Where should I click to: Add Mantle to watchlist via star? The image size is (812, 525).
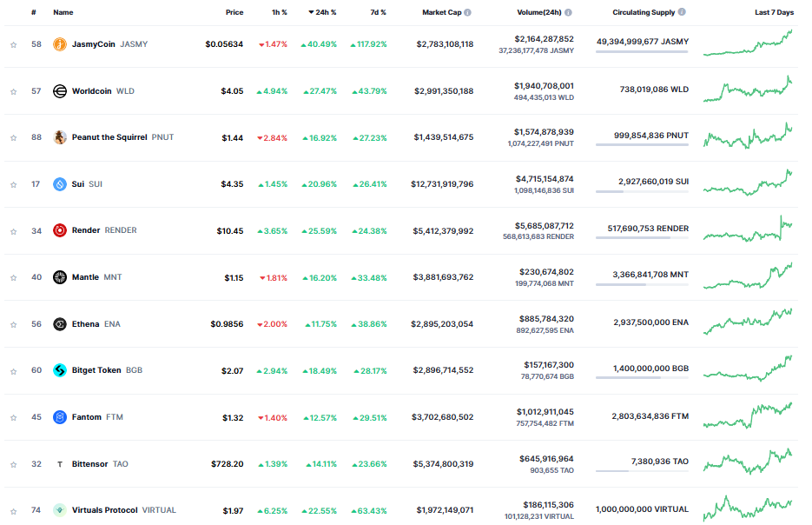(14, 278)
